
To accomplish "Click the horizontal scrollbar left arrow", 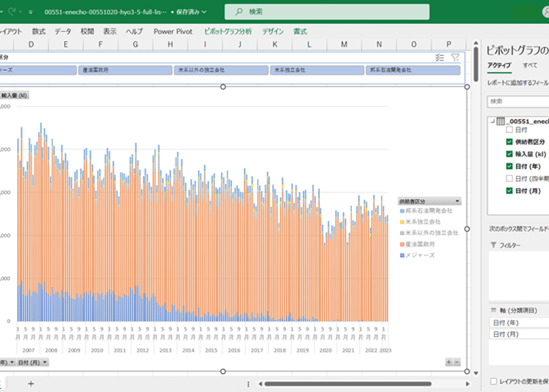I will point(260,384).
